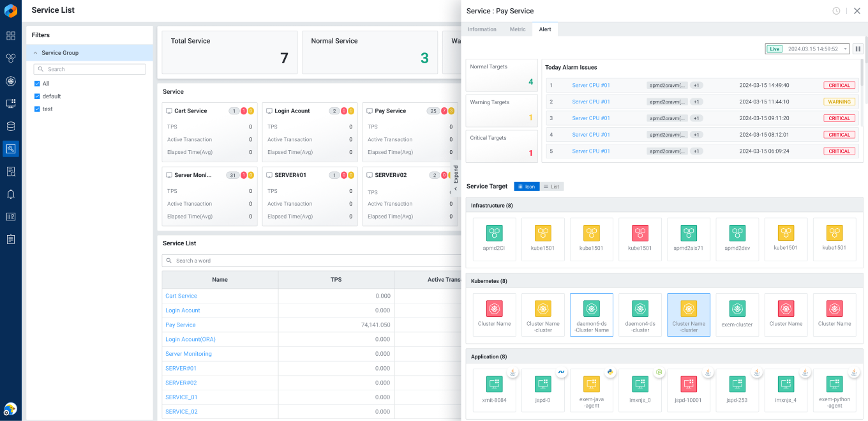The height and width of the screenshot is (421, 868).
Task: Open the clipboard icon in the sidebar
Action: (x=11, y=239)
